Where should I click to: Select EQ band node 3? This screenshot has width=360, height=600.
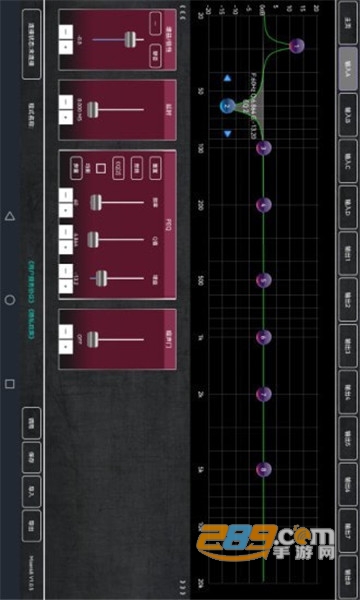(263, 148)
